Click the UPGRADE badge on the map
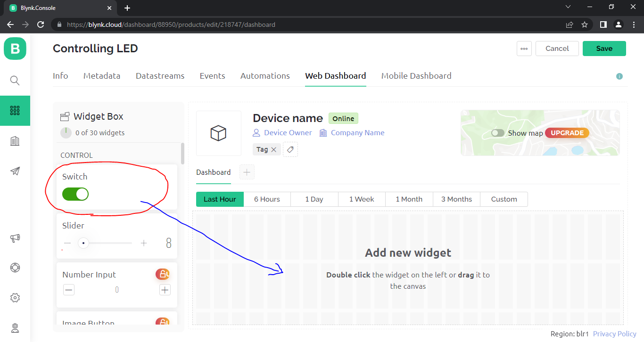Image resolution: width=644 pixels, height=342 pixels. pos(567,133)
